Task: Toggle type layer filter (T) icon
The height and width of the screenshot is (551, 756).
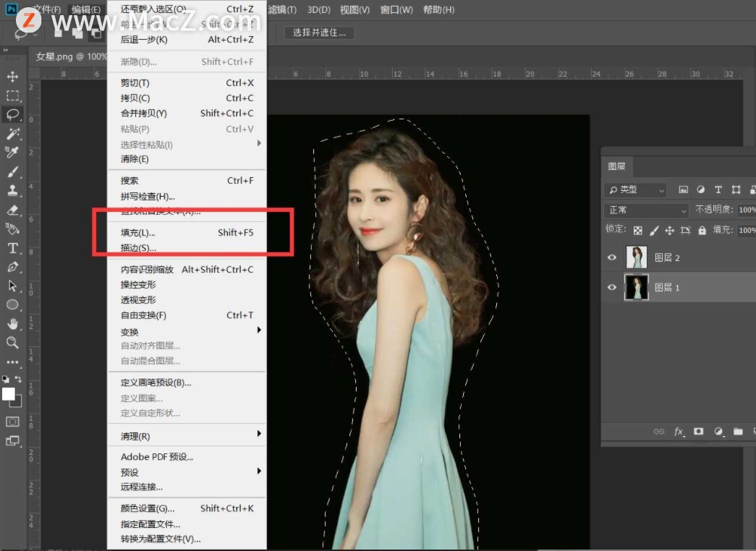Action: 718,189
